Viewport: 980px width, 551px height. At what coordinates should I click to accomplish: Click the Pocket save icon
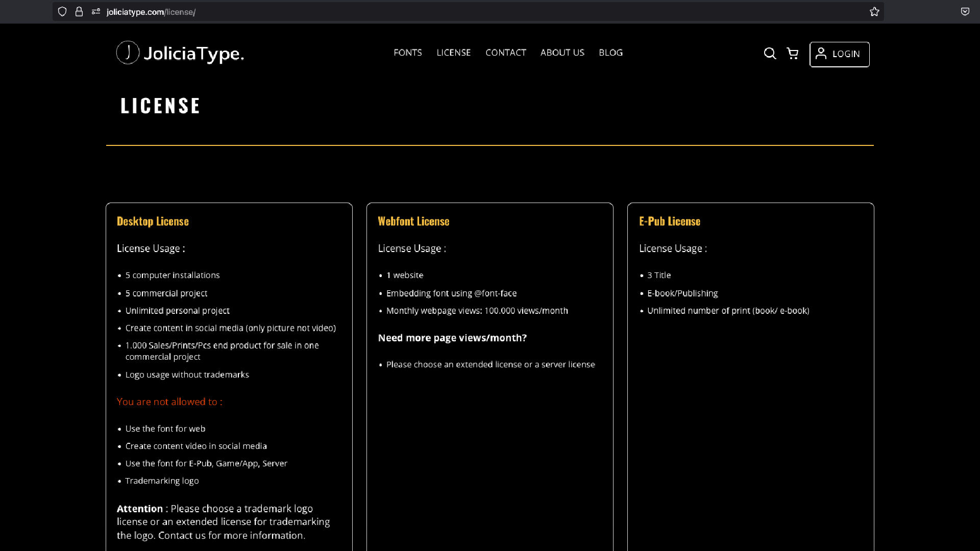tap(965, 12)
